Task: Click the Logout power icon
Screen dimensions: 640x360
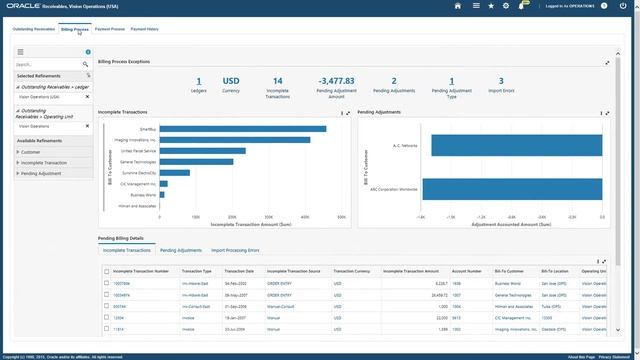Action: (x=623, y=6)
